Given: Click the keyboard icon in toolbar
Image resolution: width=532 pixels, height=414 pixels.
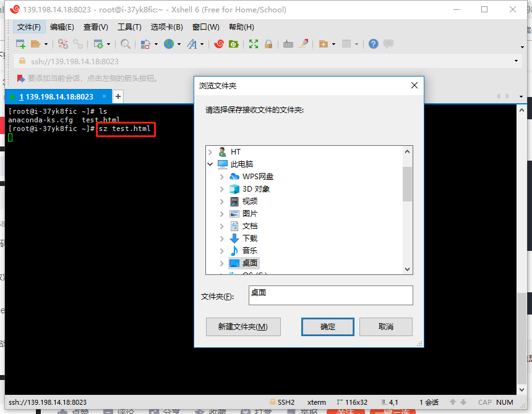Looking at the screenshot, I should click(x=288, y=44).
